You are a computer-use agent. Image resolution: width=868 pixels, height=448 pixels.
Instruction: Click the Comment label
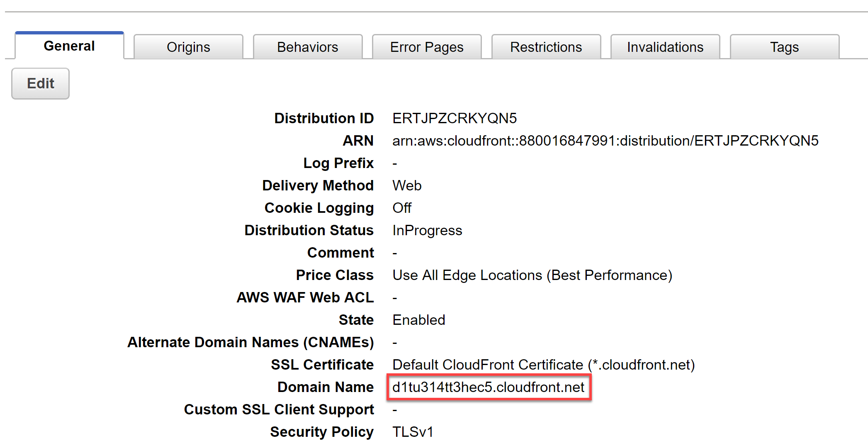coord(340,253)
